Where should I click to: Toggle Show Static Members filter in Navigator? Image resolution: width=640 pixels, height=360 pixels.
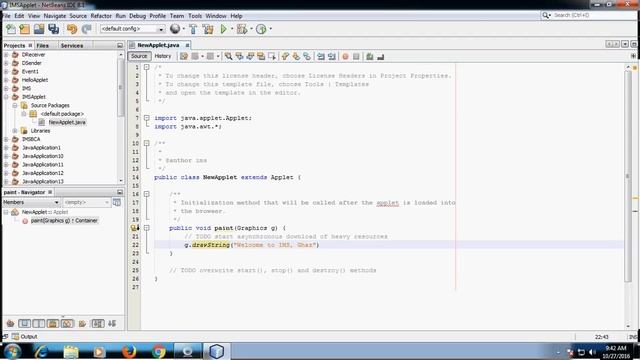[x=39, y=324]
